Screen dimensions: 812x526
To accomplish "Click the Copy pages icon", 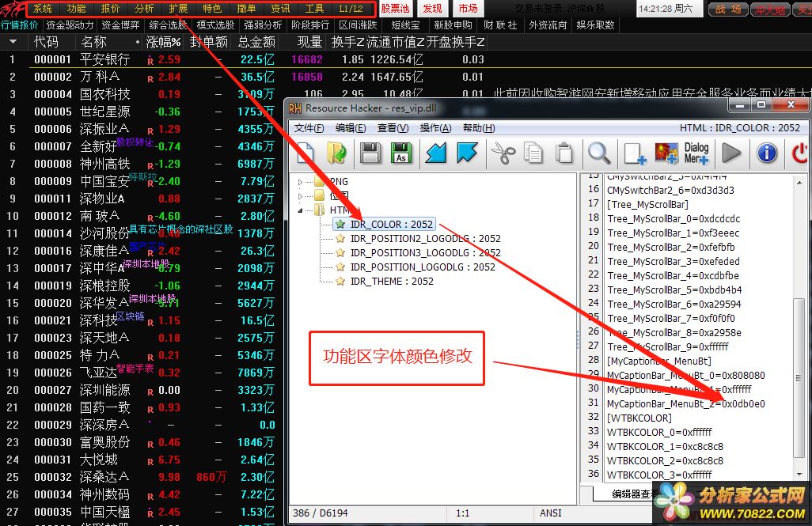I will click(x=533, y=153).
